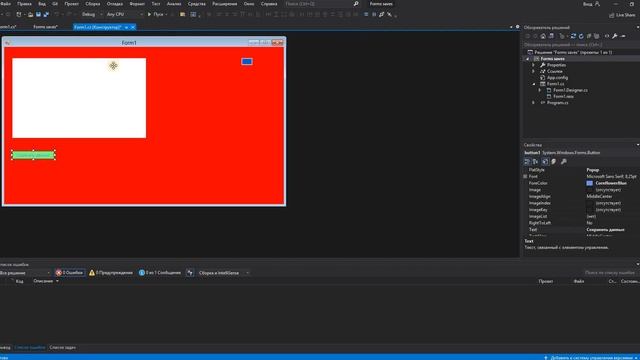This screenshot has width=640, height=360.
Task: Toggle the 0 Предупреждений warnings filter
Action: (111, 273)
